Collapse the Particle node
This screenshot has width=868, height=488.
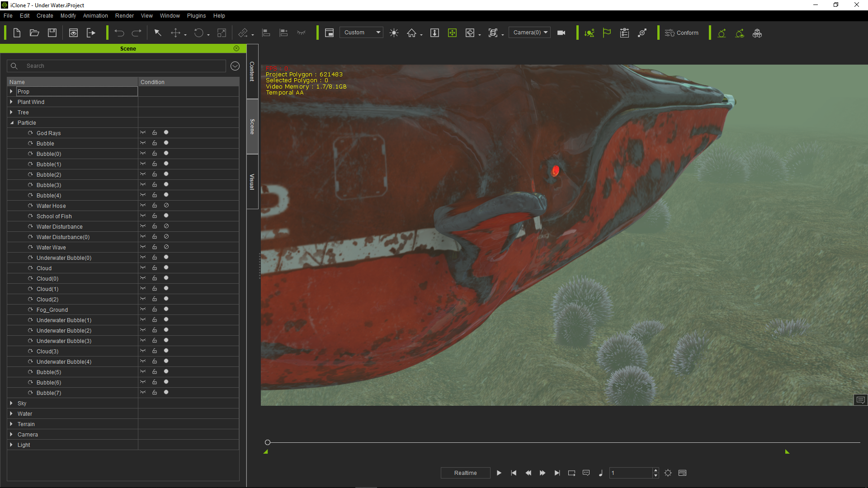[12, 122]
